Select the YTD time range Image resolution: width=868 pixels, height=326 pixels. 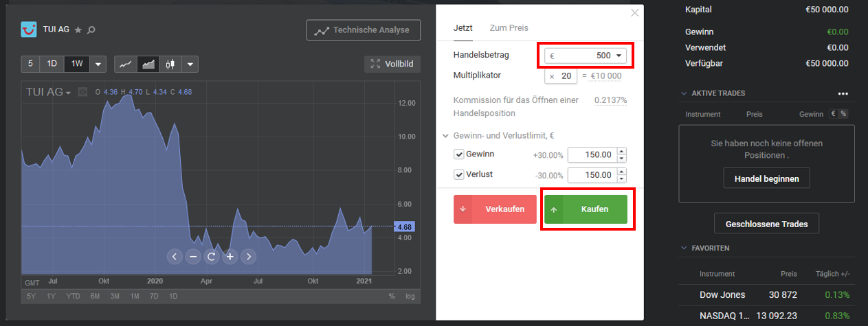click(x=74, y=296)
